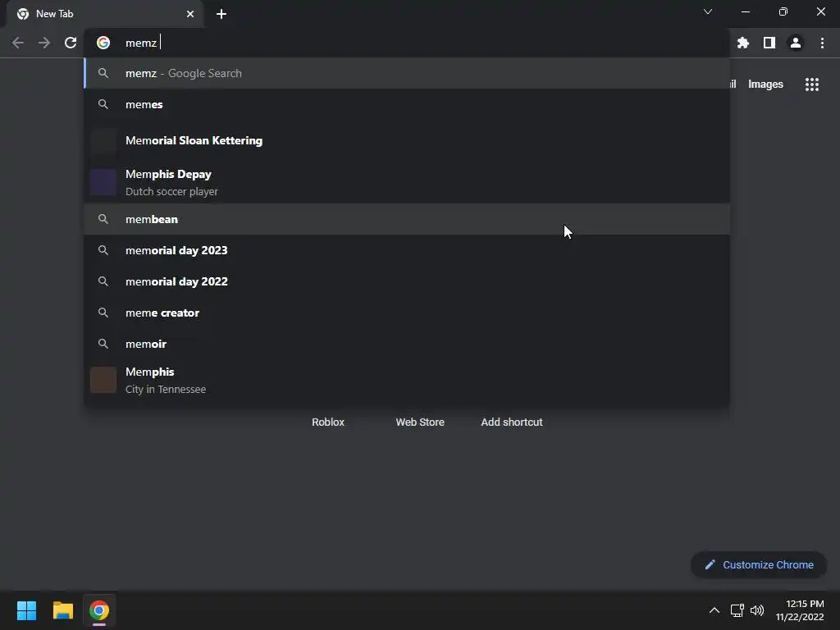Click the volume speaker tray icon
Screen dimensions: 840x630
point(757,610)
